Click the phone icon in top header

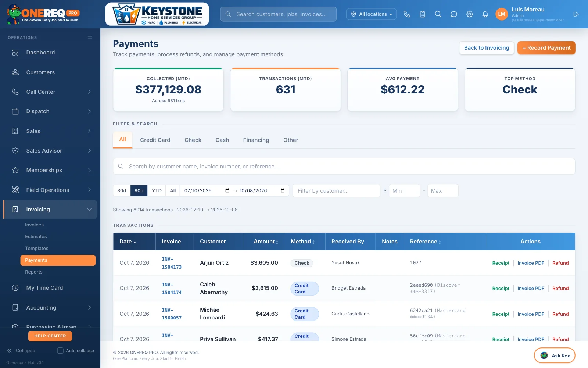coord(407,14)
